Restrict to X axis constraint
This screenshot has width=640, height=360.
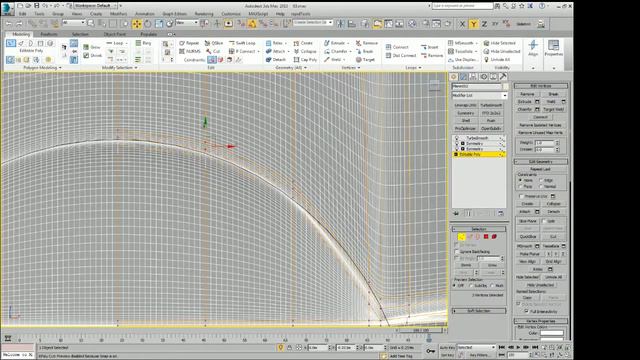pos(462,24)
